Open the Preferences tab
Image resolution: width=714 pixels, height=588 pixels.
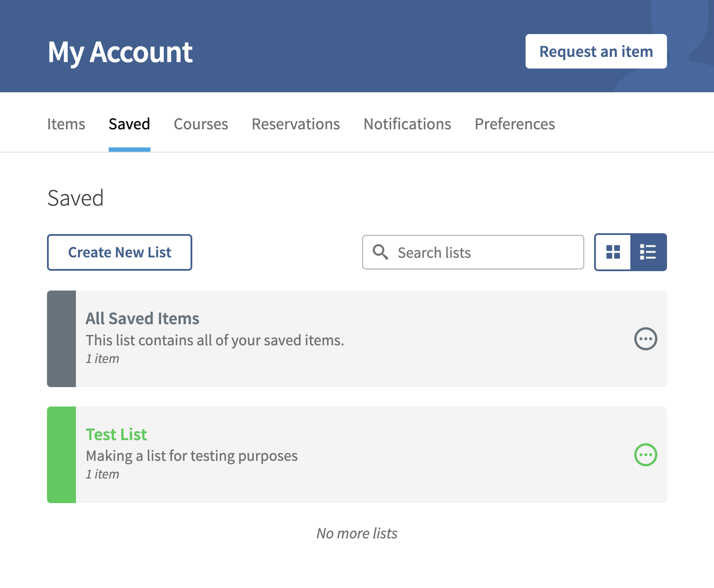coord(515,124)
